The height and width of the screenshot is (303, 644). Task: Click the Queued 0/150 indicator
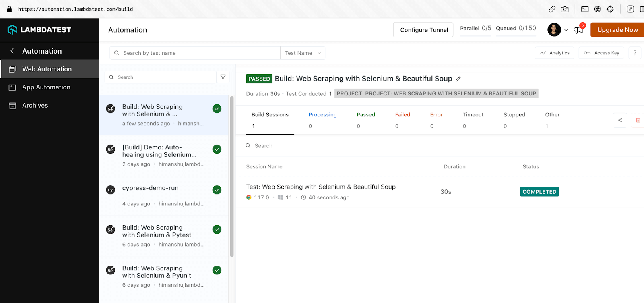(x=516, y=28)
